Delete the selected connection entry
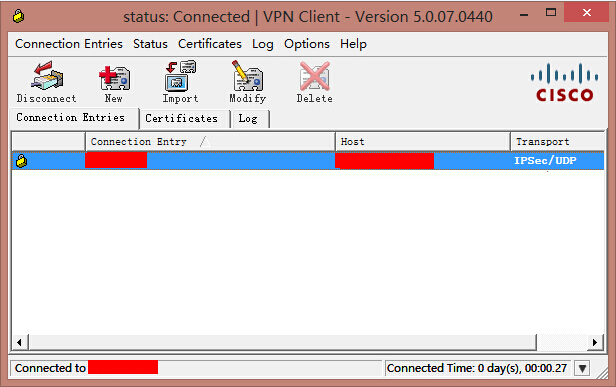This screenshot has height=387, width=616. point(314,82)
